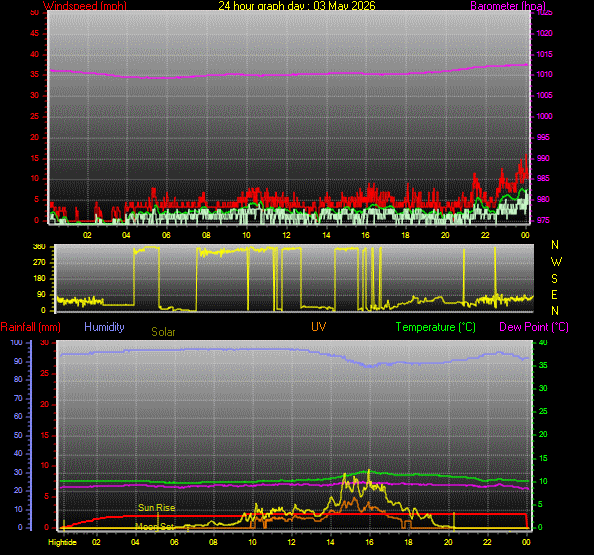The width and height of the screenshot is (594, 555).
Task: Click the red 25 value on rainfall axis
Action: (45, 374)
